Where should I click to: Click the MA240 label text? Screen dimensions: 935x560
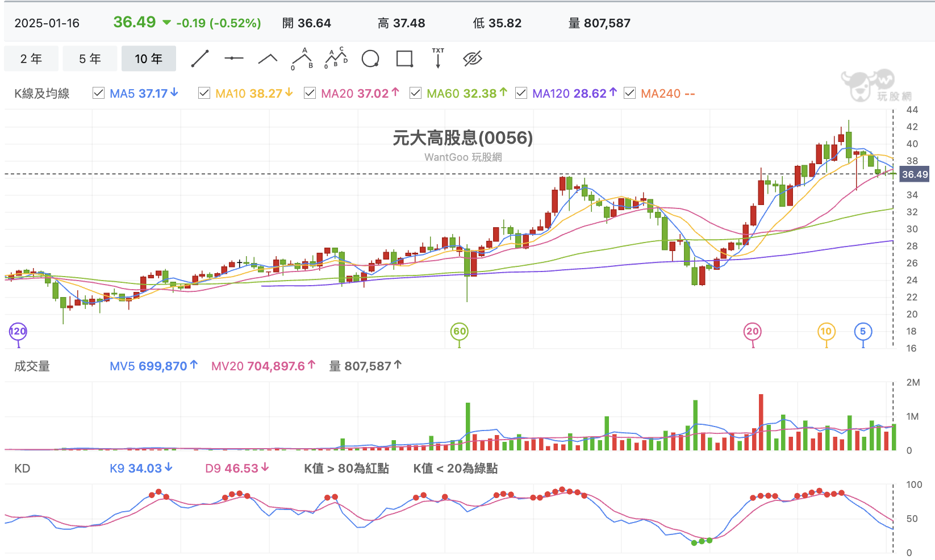(x=667, y=93)
